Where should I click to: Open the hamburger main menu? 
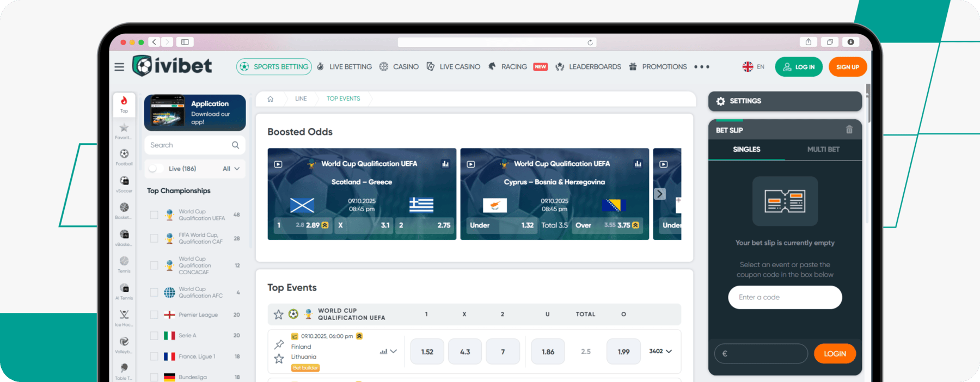[119, 67]
